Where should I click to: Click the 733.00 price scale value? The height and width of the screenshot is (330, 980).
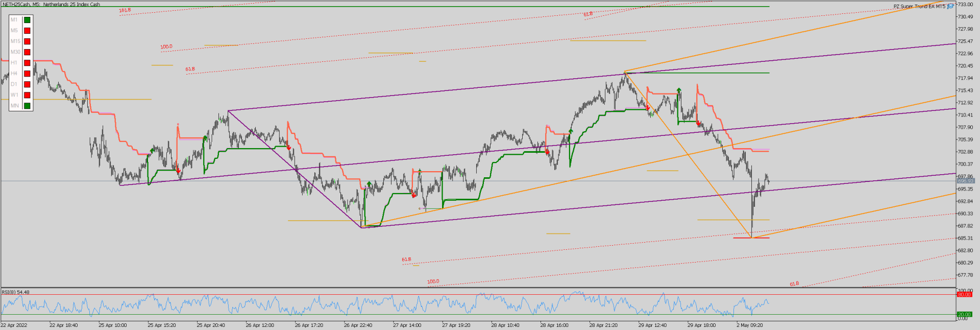point(965,5)
